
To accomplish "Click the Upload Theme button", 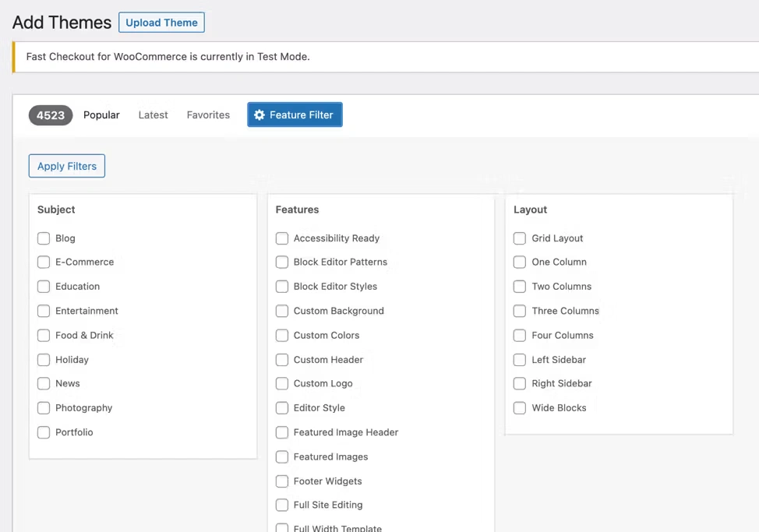I will pyautogui.click(x=161, y=23).
